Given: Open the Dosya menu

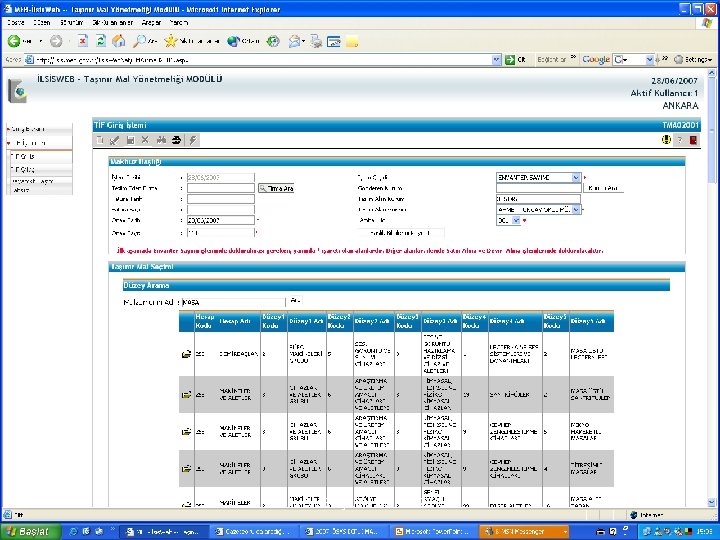Looking at the screenshot, I should pyautogui.click(x=16, y=22).
